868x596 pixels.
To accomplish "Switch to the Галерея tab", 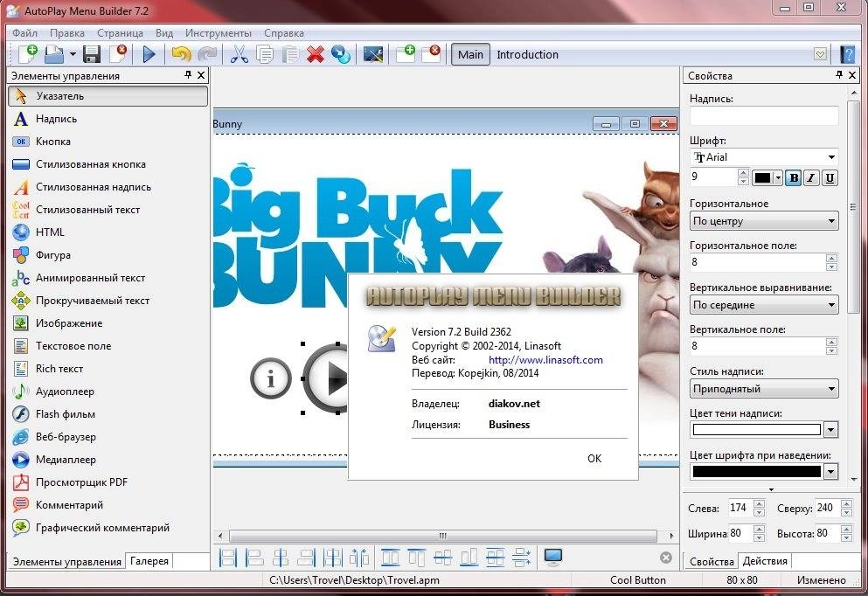I will tap(149, 560).
